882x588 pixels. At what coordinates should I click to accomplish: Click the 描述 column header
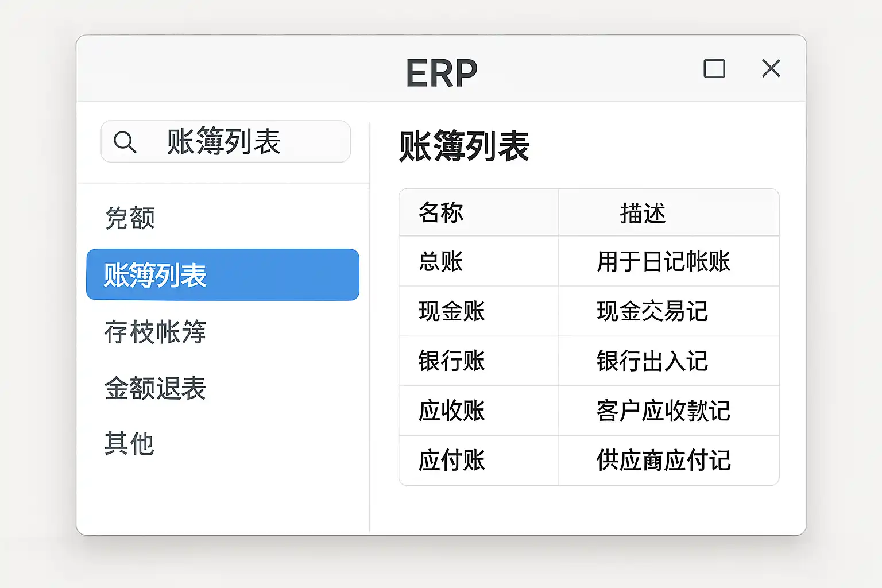(x=643, y=214)
